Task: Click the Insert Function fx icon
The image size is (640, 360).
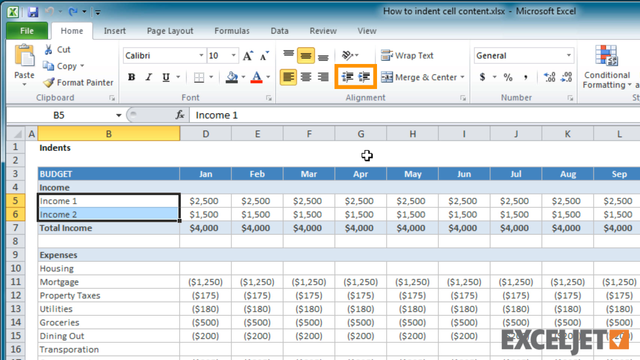Action: click(180, 115)
